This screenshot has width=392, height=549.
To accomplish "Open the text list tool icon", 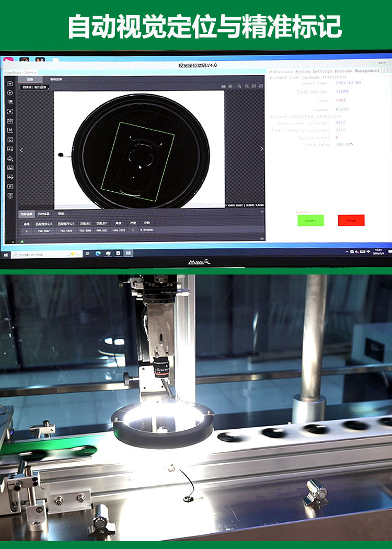I will point(10,102).
